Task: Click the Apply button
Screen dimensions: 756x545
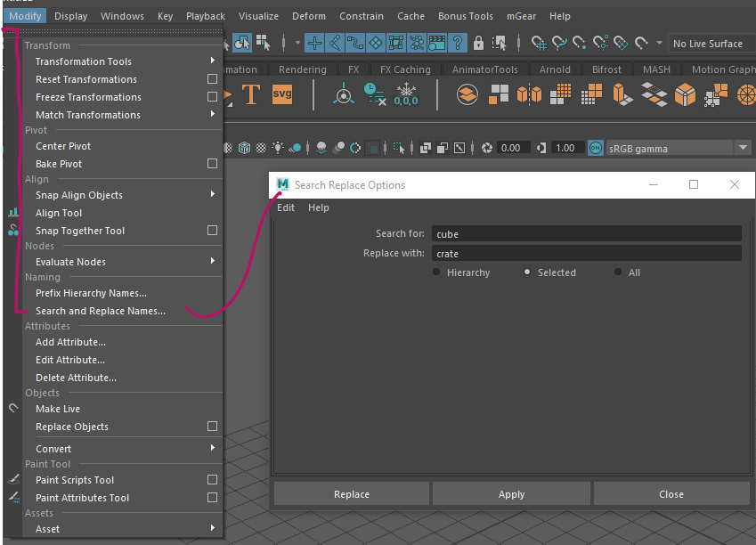Action: (x=511, y=494)
